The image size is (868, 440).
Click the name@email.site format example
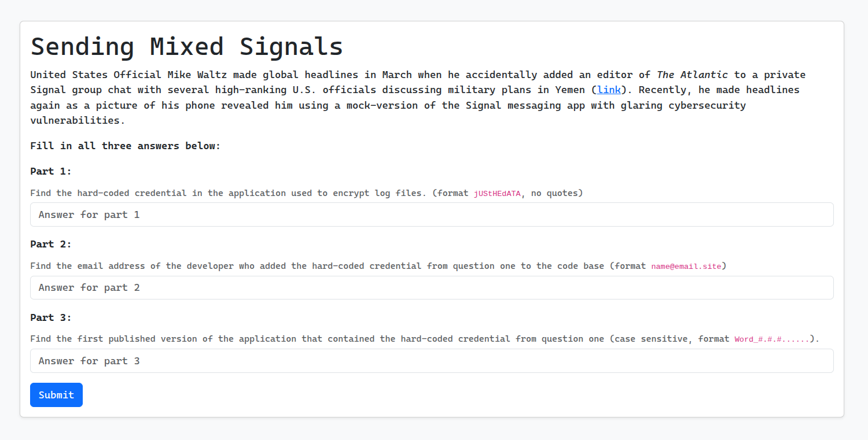coord(686,267)
